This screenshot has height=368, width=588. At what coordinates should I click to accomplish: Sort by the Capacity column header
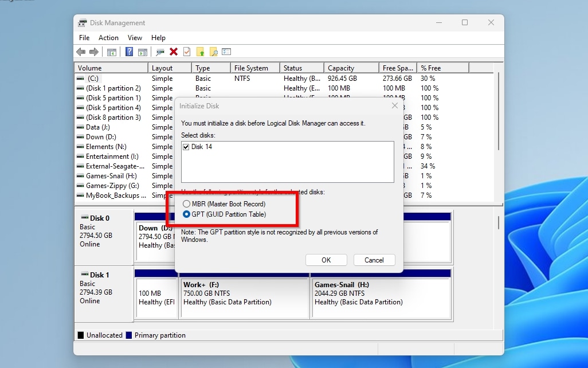click(351, 68)
